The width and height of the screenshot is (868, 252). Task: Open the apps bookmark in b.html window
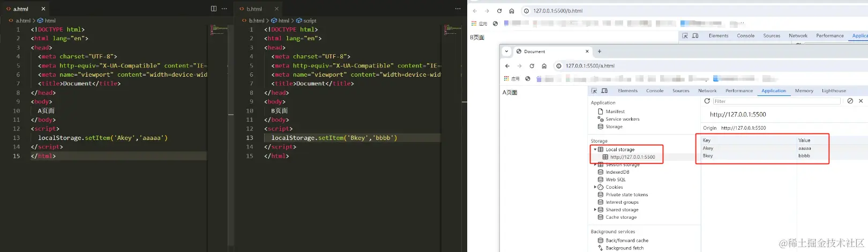(479, 24)
